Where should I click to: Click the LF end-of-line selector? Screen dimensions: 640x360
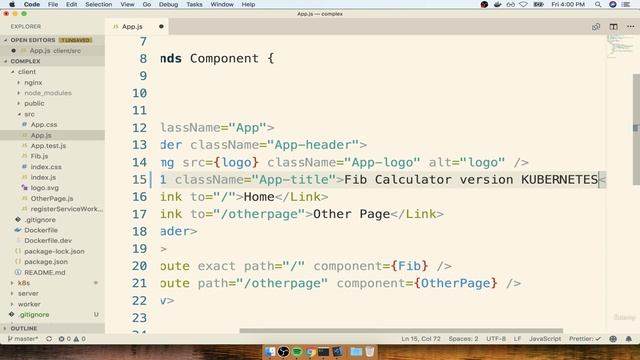517,339
